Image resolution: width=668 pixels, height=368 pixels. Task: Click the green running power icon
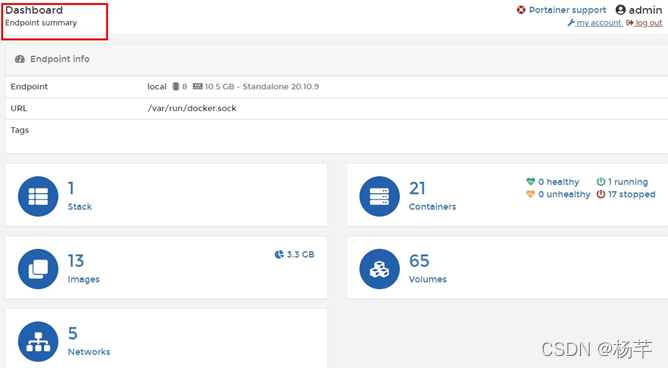pos(601,182)
